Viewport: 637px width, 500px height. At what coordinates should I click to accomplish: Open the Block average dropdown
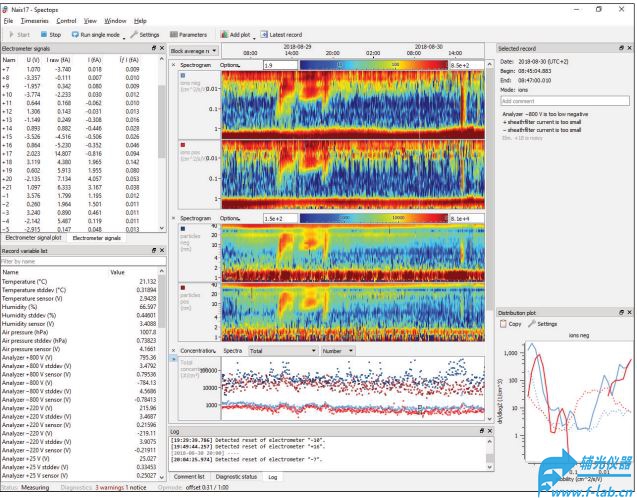[x=193, y=50]
